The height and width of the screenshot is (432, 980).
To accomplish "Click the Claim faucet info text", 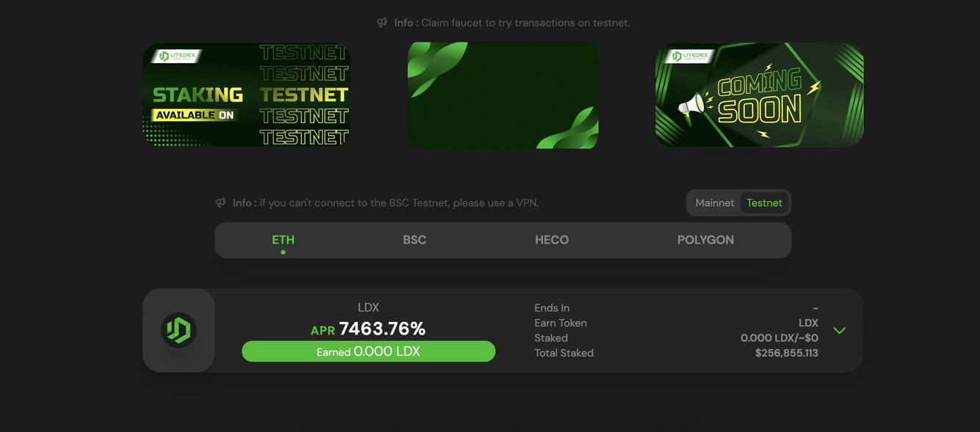I will [512, 23].
